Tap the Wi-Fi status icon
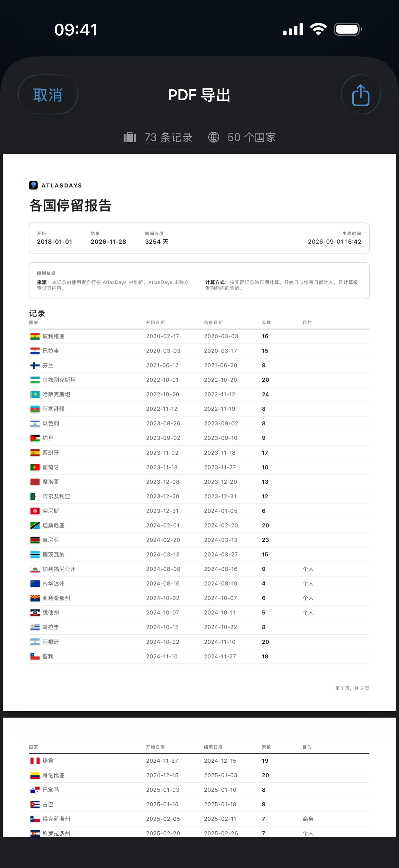This screenshot has height=868, width=399. tap(319, 29)
